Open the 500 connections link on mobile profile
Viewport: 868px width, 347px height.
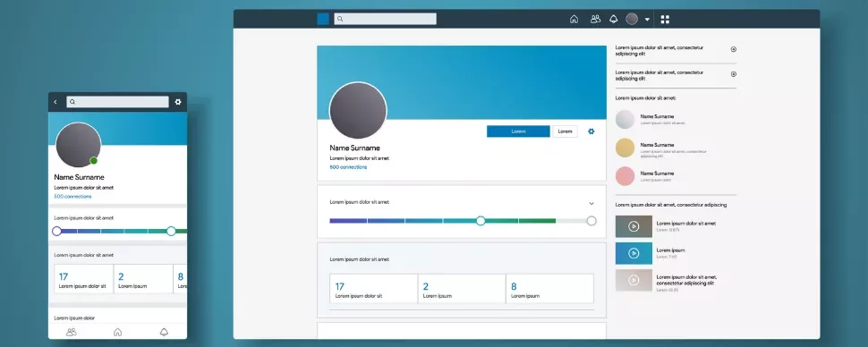coord(72,197)
